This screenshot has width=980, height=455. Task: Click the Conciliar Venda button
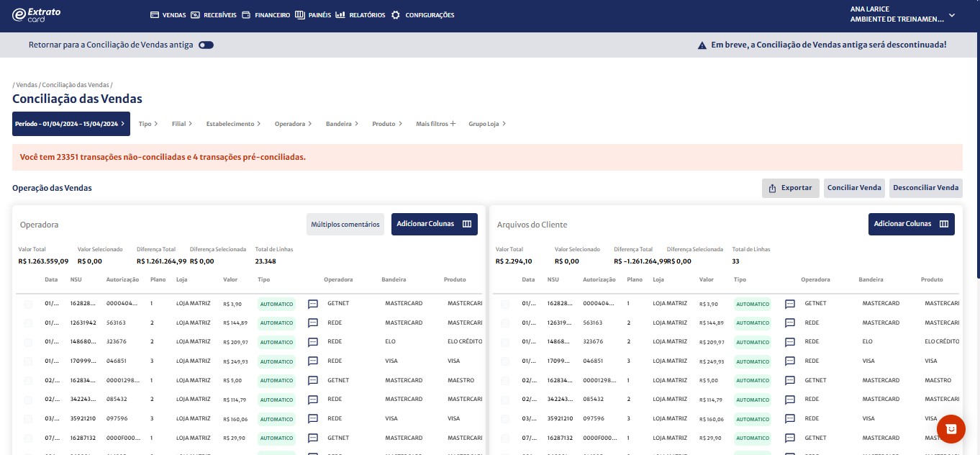point(854,188)
